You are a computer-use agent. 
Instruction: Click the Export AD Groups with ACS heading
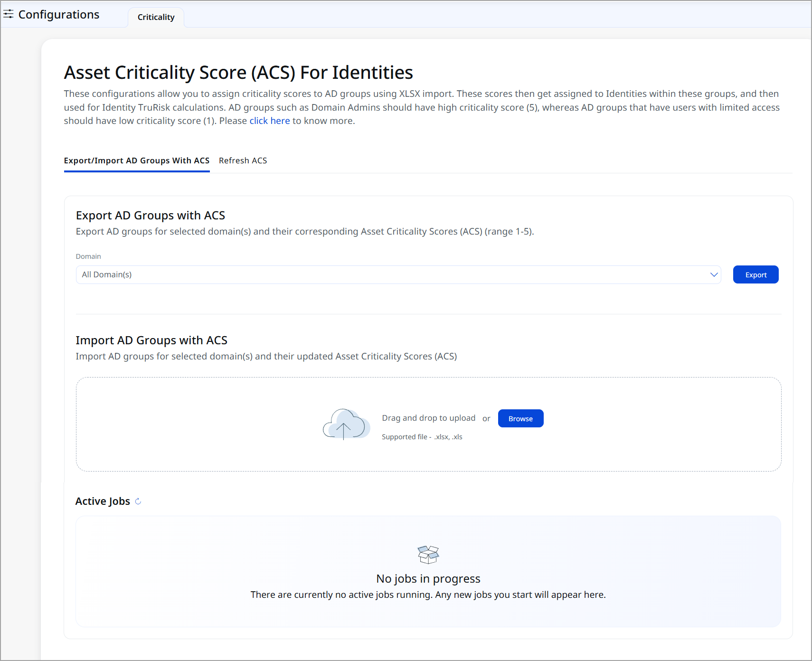pos(151,215)
